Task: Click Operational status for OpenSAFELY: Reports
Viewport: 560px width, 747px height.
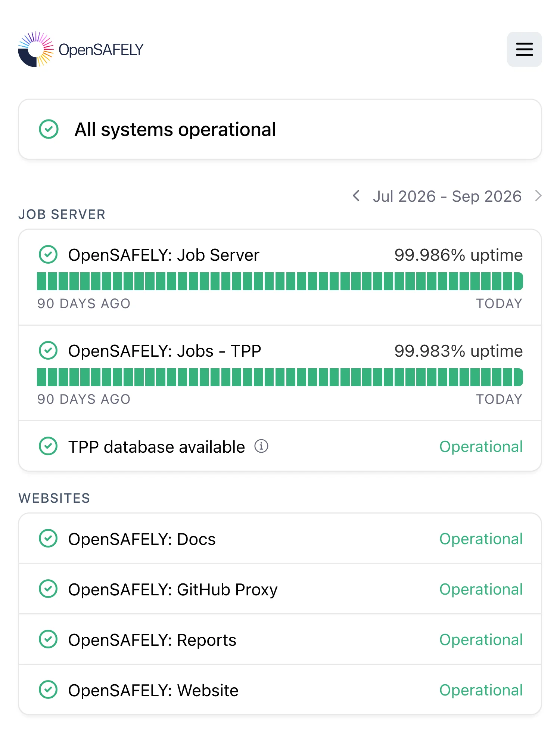Action: pyautogui.click(x=481, y=640)
